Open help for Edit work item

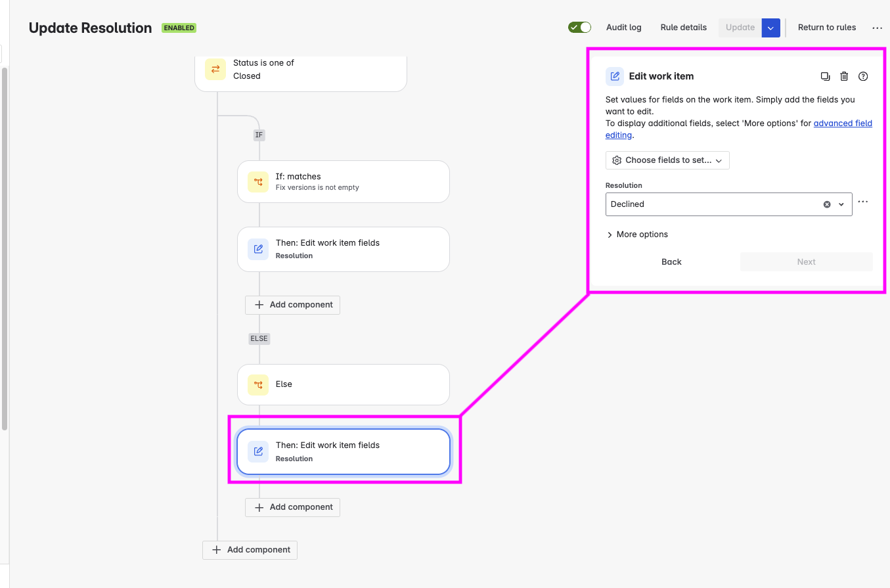click(x=863, y=76)
